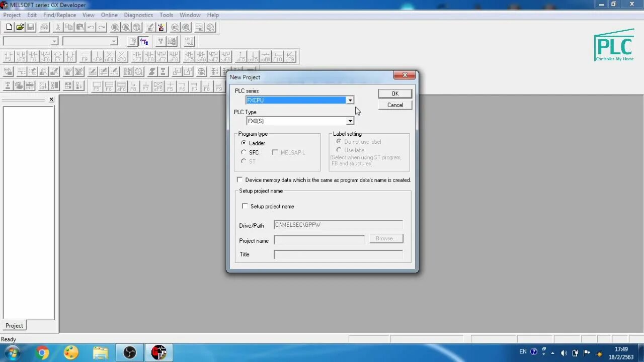The width and height of the screenshot is (644, 362).
Task: Click the New project toolbar icon
Action: [x=9, y=27]
